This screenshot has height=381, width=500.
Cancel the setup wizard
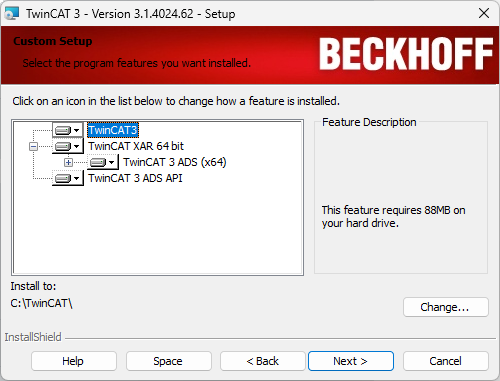[446, 361]
